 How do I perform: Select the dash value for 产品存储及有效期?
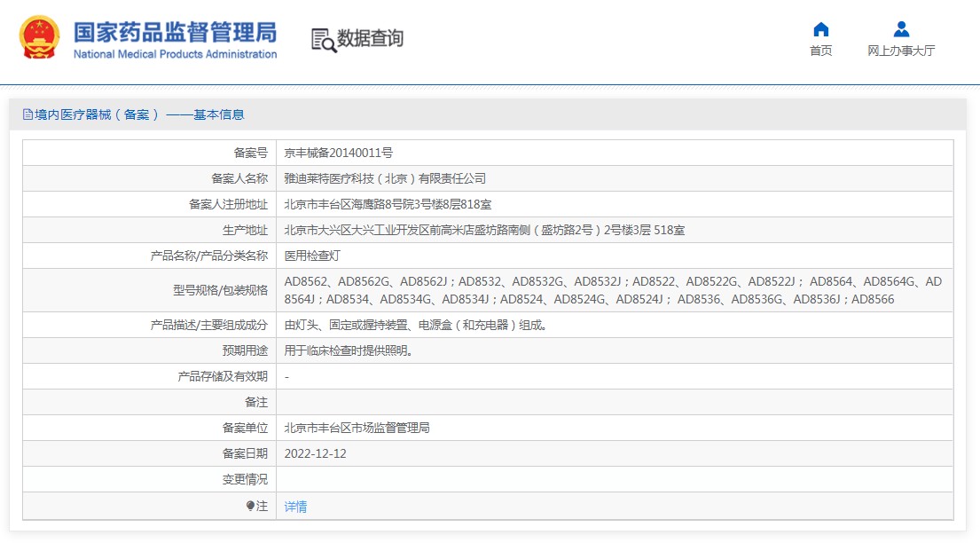[286, 377]
